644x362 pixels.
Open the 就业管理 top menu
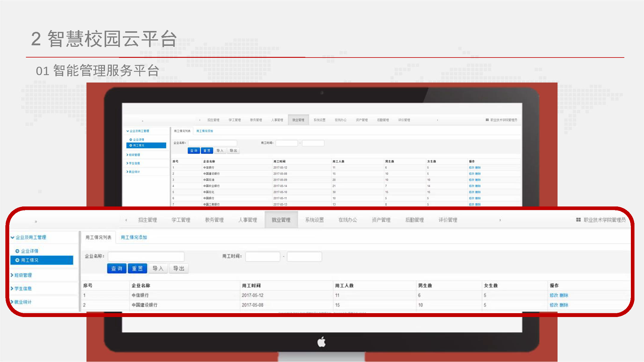[x=281, y=220]
